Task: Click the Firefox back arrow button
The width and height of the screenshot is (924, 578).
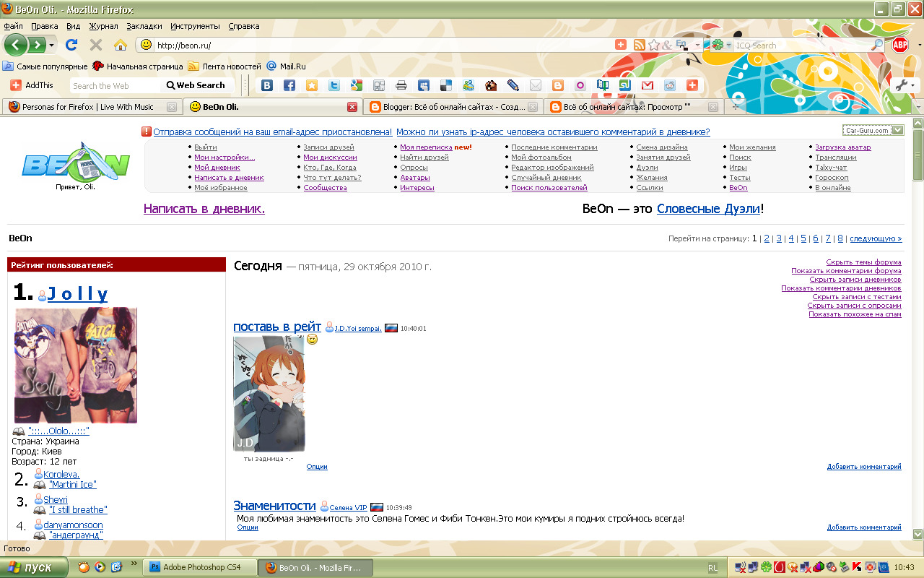Action: coord(16,45)
